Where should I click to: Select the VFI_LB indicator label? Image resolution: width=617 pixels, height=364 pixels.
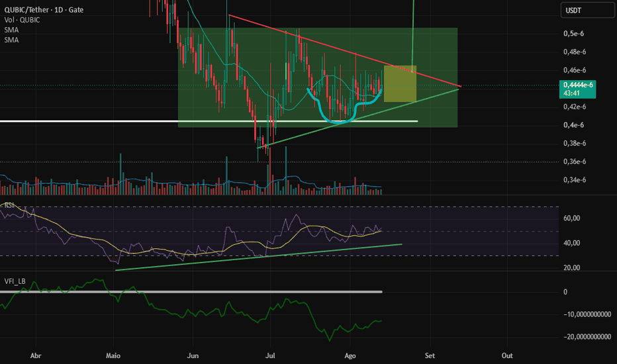(15, 281)
